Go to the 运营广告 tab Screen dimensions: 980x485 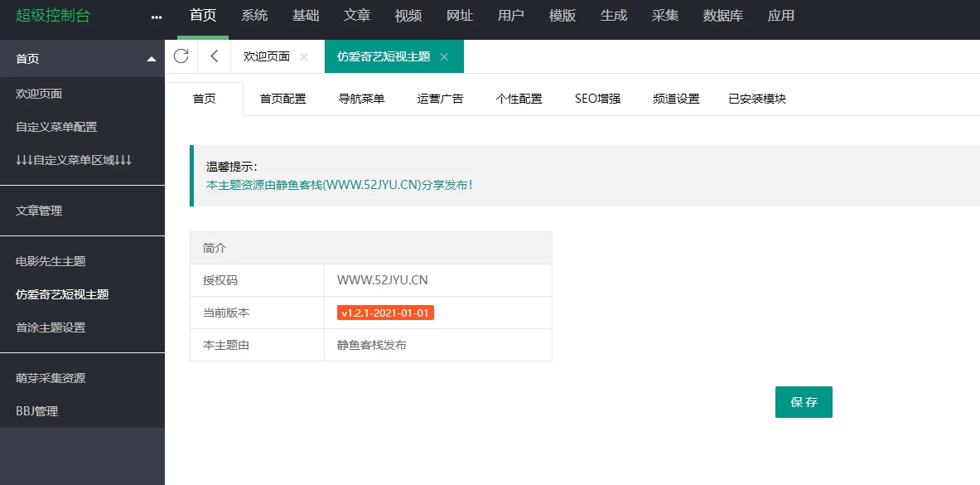[x=440, y=99]
